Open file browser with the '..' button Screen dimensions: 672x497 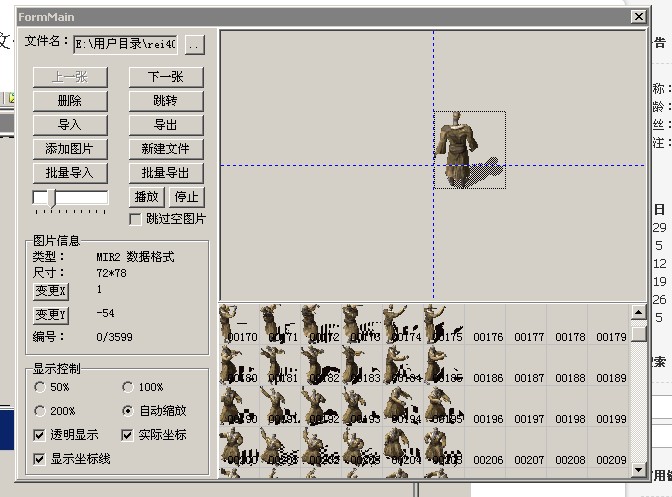(195, 45)
